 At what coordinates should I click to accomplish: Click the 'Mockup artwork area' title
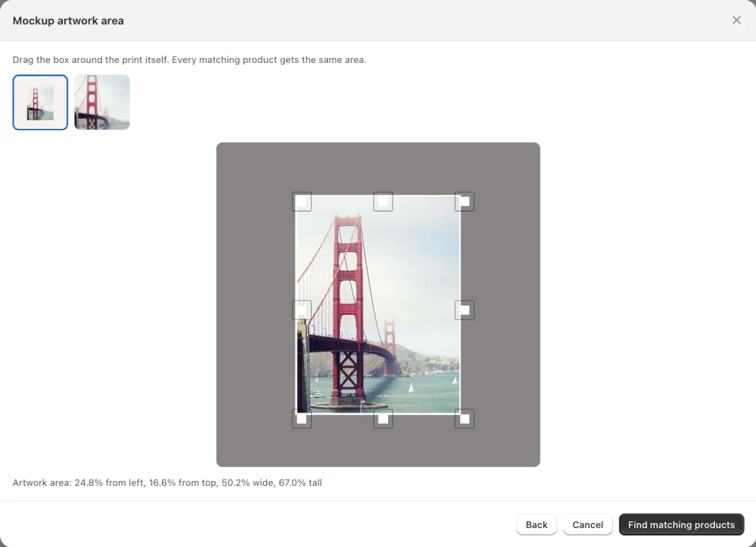click(x=68, y=21)
